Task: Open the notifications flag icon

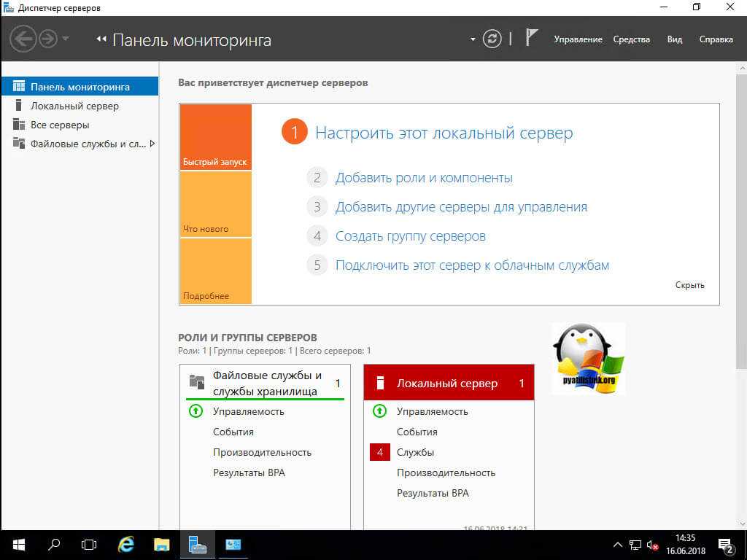Action: click(x=531, y=39)
